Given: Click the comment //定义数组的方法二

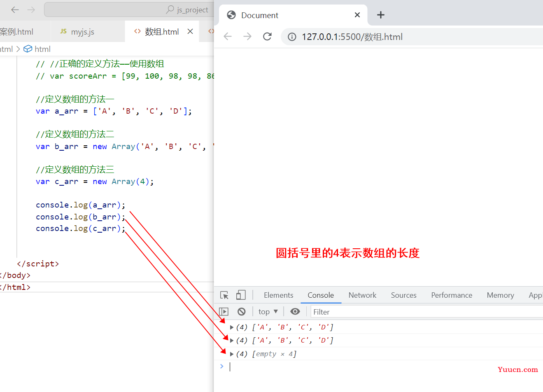Looking at the screenshot, I should [x=75, y=134].
